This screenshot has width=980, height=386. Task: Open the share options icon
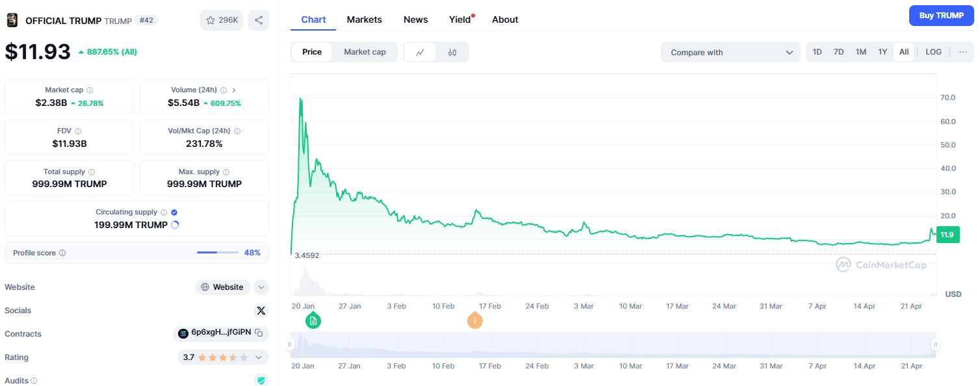tap(259, 20)
